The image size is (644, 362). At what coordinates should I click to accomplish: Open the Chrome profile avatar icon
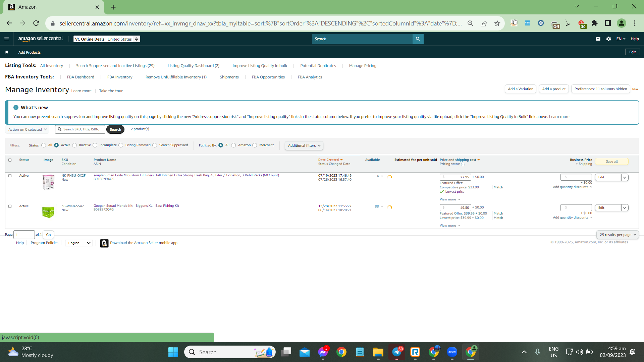tap(622, 23)
